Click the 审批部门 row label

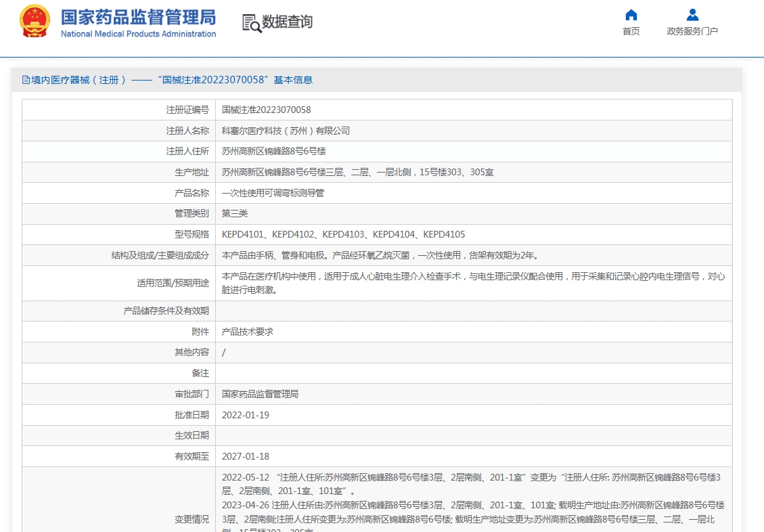tap(192, 394)
